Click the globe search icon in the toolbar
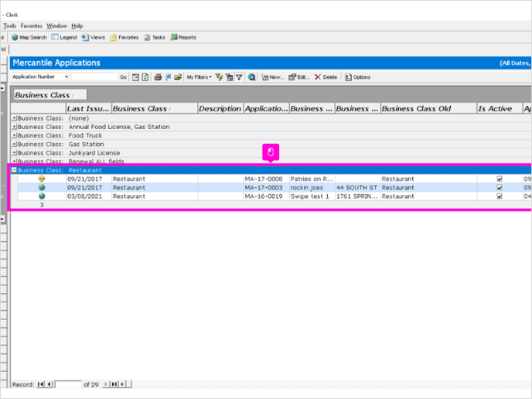Image resolution: width=532 pixels, height=399 pixels. point(251,77)
